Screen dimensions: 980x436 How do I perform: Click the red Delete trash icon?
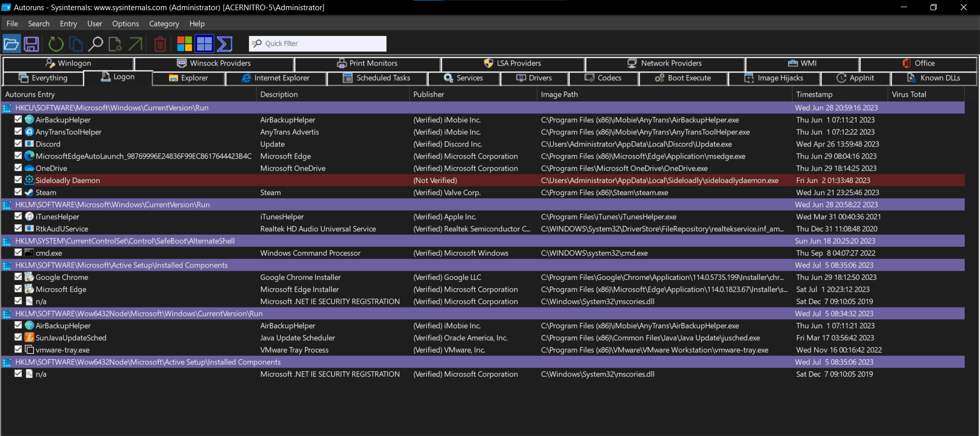coord(160,44)
